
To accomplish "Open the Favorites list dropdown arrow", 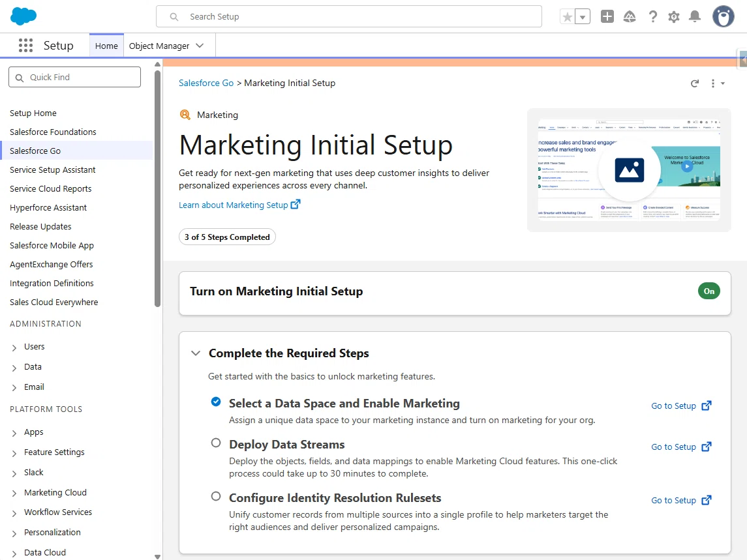I will 583,17.
